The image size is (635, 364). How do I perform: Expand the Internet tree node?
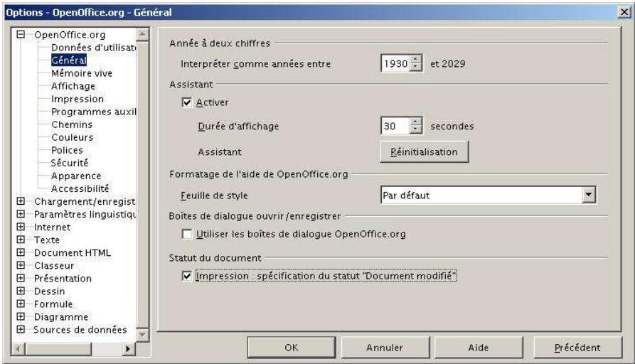[x=21, y=227]
